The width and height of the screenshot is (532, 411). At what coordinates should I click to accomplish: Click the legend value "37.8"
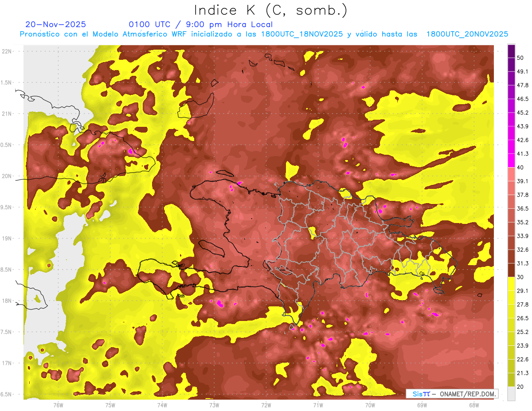pyautogui.click(x=523, y=195)
